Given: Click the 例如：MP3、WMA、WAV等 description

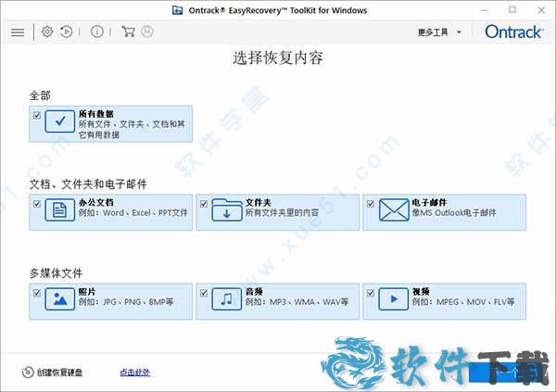Looking at the screenshot, I should tap(297, 302).
